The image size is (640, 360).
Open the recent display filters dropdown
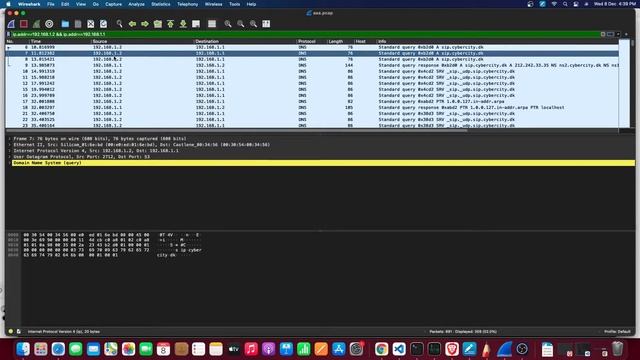pos(618,34)
